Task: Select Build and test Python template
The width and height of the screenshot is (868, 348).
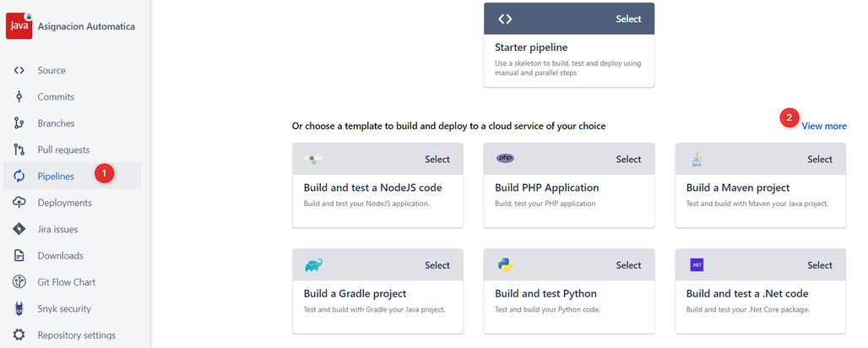Action: tap(569, 291)
